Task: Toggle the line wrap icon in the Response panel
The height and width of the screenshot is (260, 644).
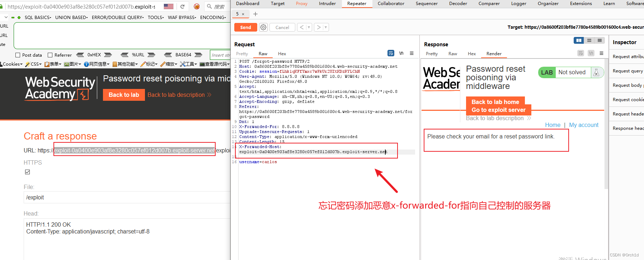Action: (580, 53)
